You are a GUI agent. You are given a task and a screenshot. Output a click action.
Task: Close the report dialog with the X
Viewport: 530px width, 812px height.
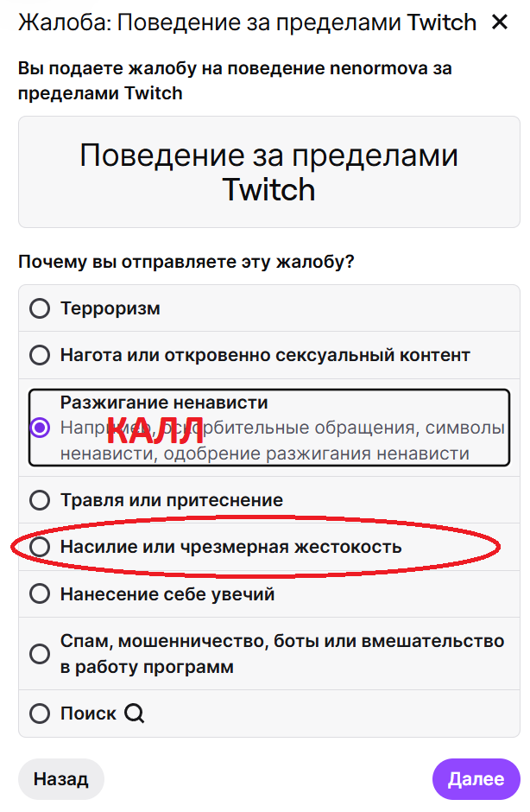click(499, 22)
